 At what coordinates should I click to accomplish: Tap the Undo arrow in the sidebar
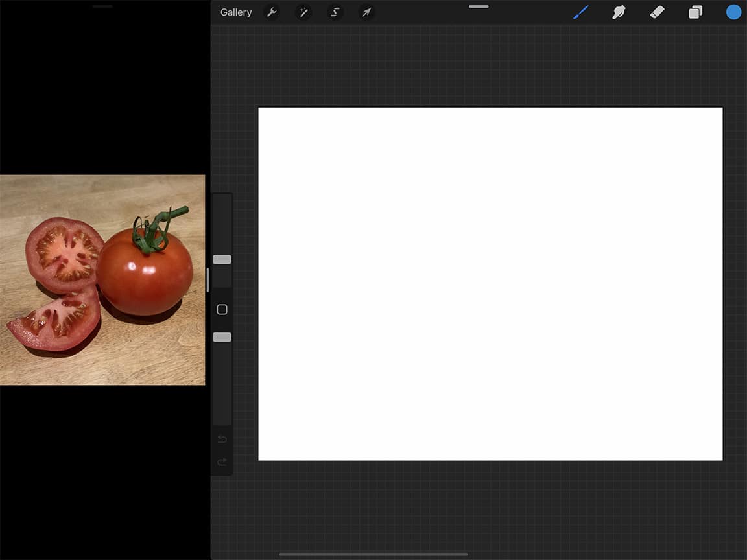(x=222, y=439)
